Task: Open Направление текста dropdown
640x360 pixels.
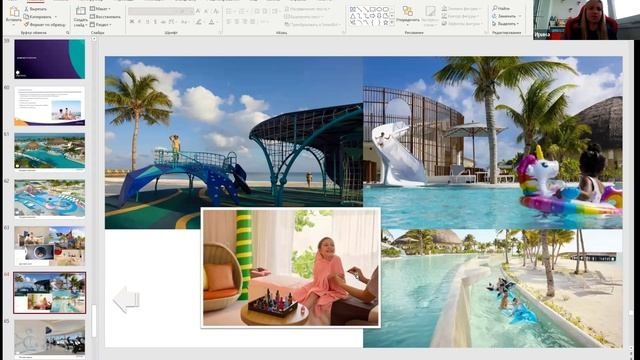Action: pos(308,9)
